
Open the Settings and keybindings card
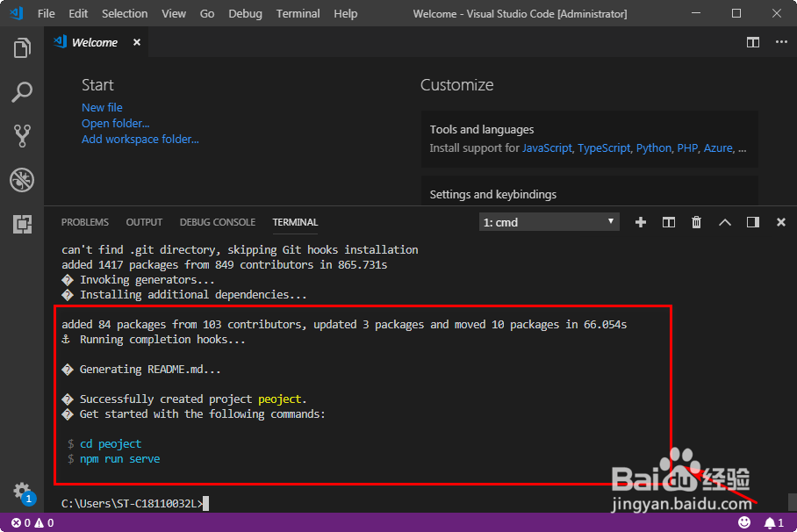(590, 191)
